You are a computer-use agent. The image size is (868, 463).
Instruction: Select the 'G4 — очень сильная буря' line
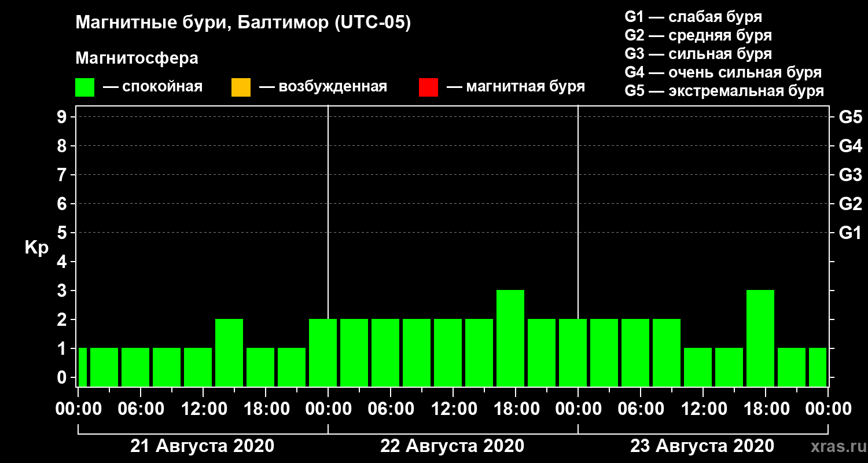723,72
